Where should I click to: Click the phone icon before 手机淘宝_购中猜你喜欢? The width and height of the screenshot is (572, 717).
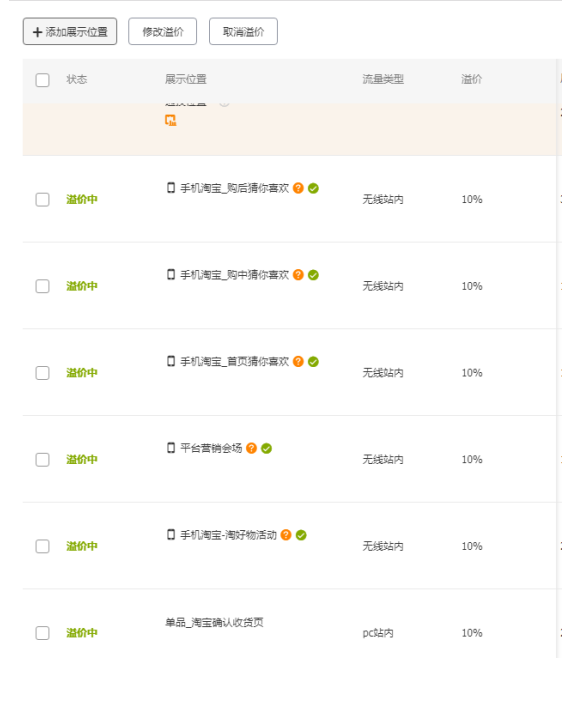[171, 274]
